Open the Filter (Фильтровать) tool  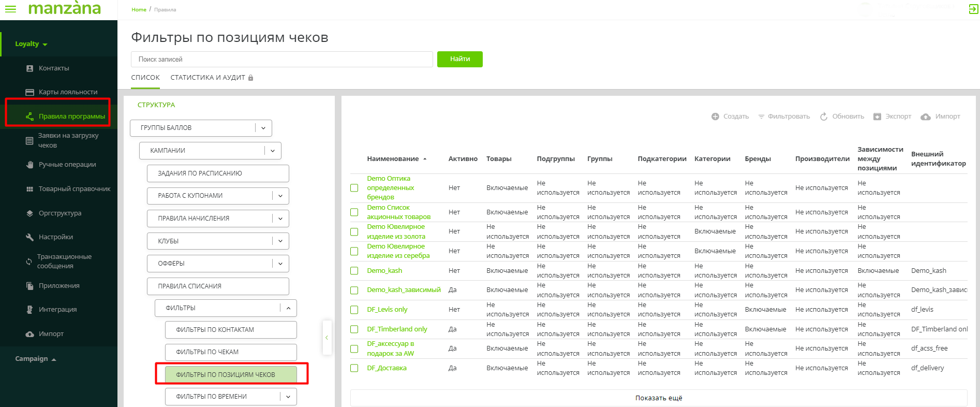[784, 117]
